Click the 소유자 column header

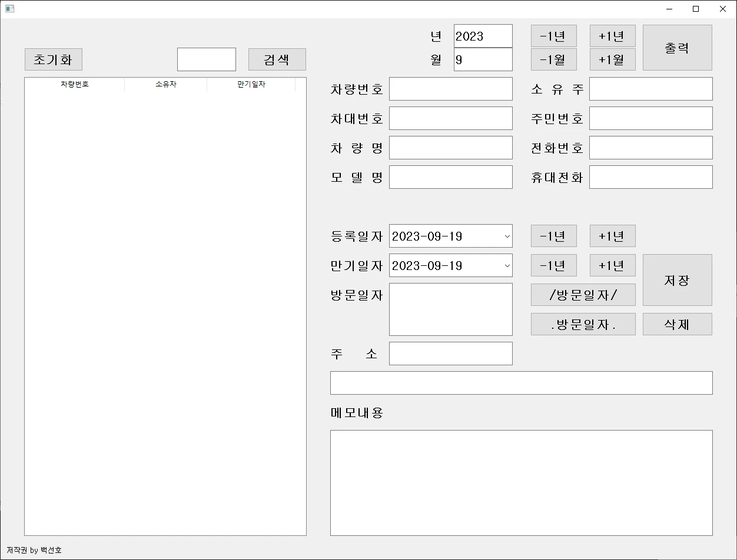(165, 84)
